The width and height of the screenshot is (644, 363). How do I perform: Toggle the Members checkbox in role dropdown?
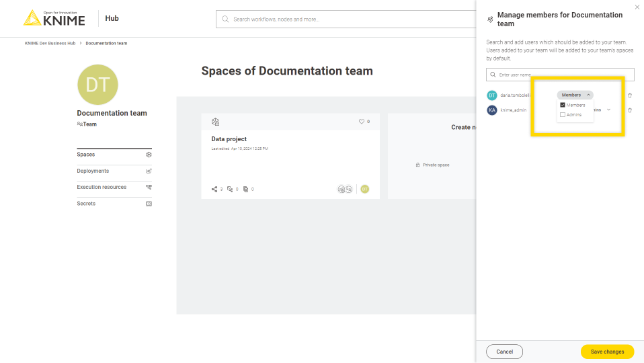563,105
